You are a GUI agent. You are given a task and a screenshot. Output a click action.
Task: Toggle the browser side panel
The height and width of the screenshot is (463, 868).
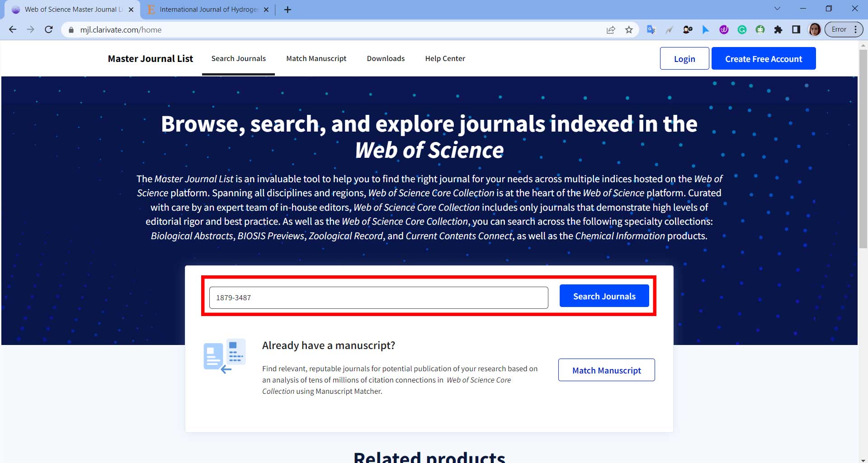(x=796, y=30)
